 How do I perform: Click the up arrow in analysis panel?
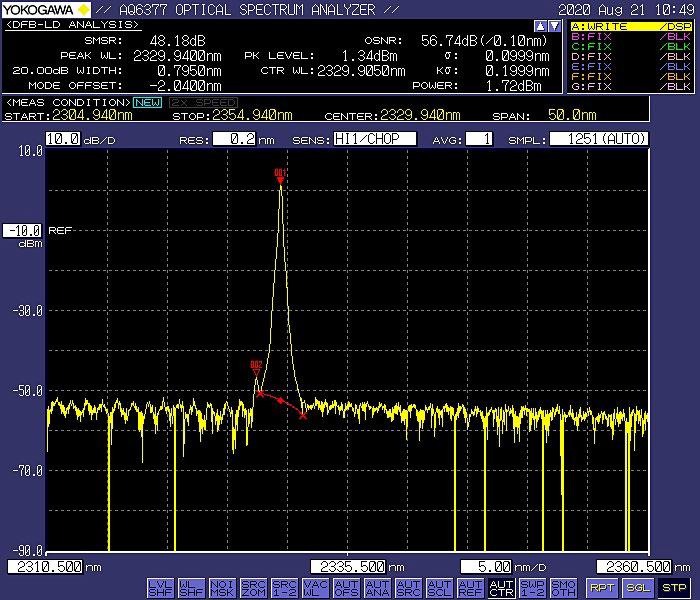coord(540,26)
